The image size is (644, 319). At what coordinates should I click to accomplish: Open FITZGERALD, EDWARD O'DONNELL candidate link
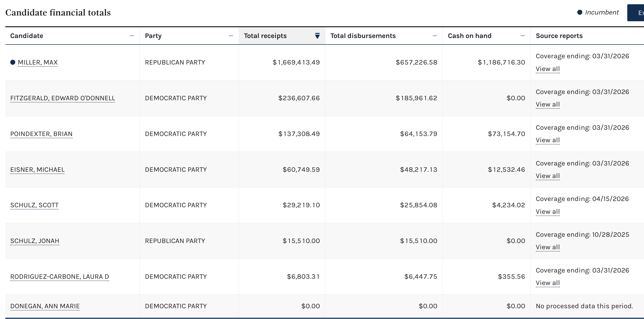pyautogui.click(x=62, y=98)
